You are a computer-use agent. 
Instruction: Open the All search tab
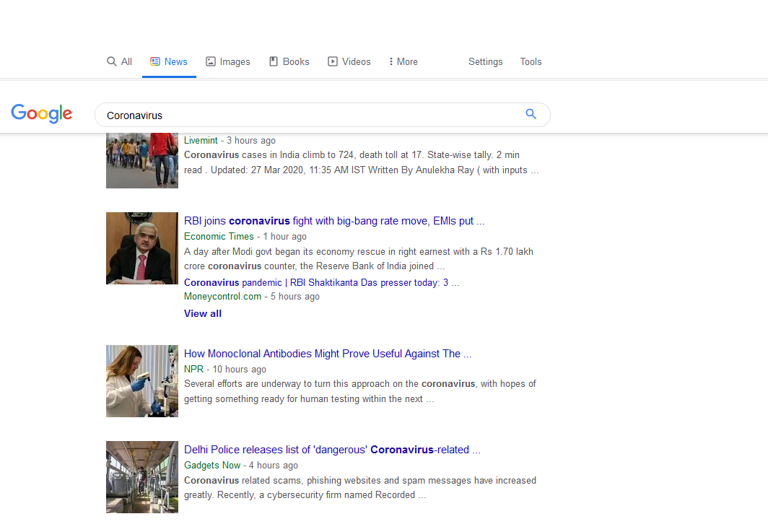(120, 62)
